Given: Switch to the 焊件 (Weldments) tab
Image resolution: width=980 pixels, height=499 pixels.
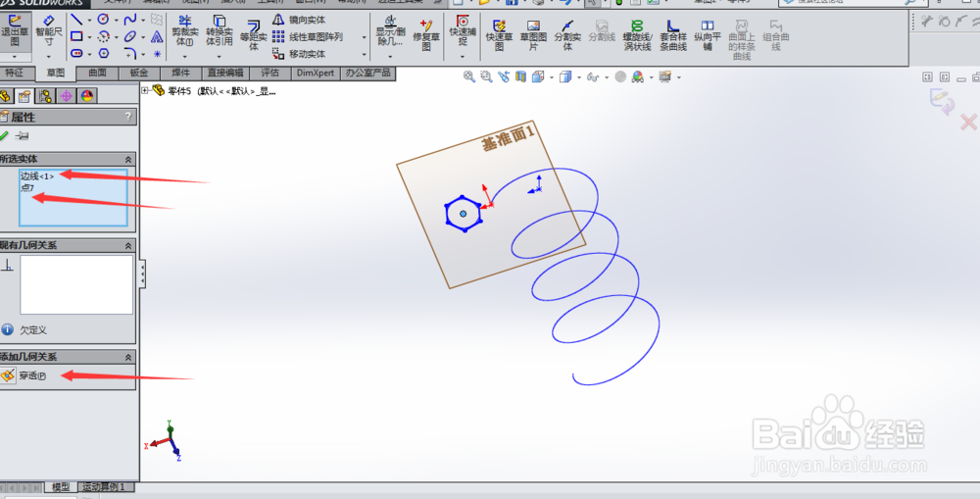Looking at the screenshot, I should pos(180,74).
